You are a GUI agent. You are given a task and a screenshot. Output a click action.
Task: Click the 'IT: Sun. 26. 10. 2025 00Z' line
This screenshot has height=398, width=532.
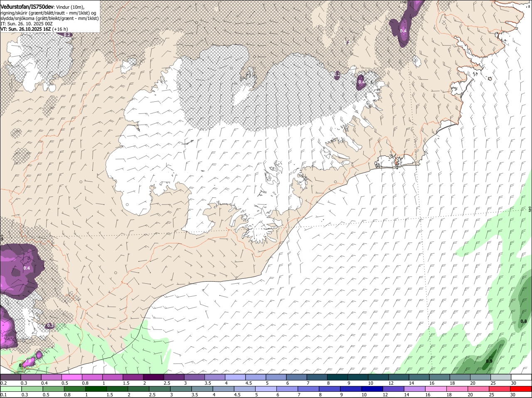tap(26, 24)
